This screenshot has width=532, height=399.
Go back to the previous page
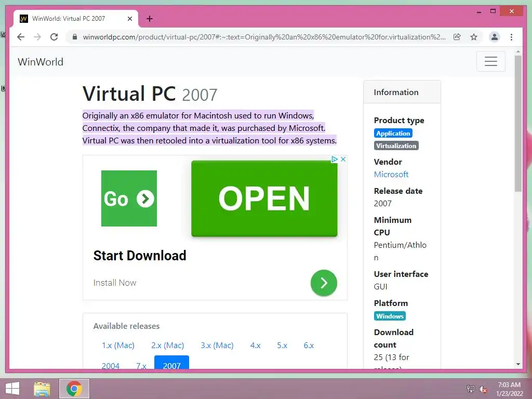tap(21, 37)
